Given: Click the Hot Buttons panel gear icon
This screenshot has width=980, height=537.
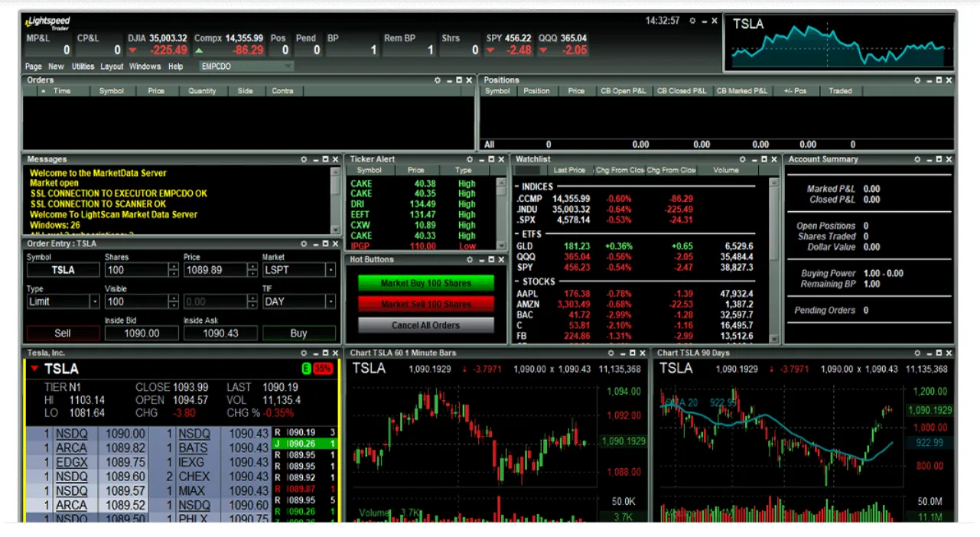Looking at the screenshot, I should tap(470, 260).
